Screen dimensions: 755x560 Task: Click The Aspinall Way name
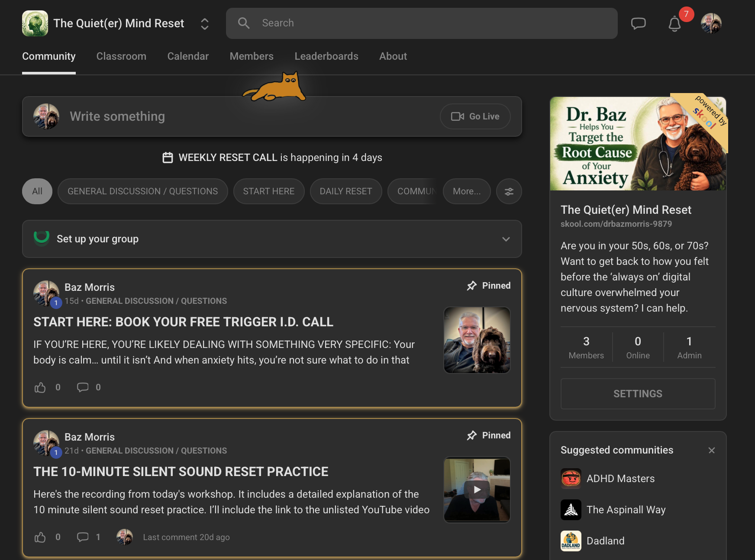click(x=626, y=510)
